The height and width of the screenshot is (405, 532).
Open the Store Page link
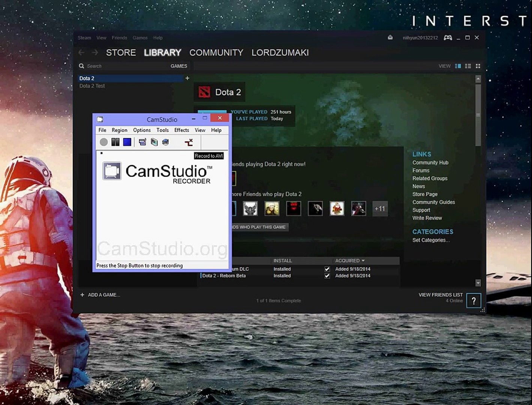tap(425, 194)
